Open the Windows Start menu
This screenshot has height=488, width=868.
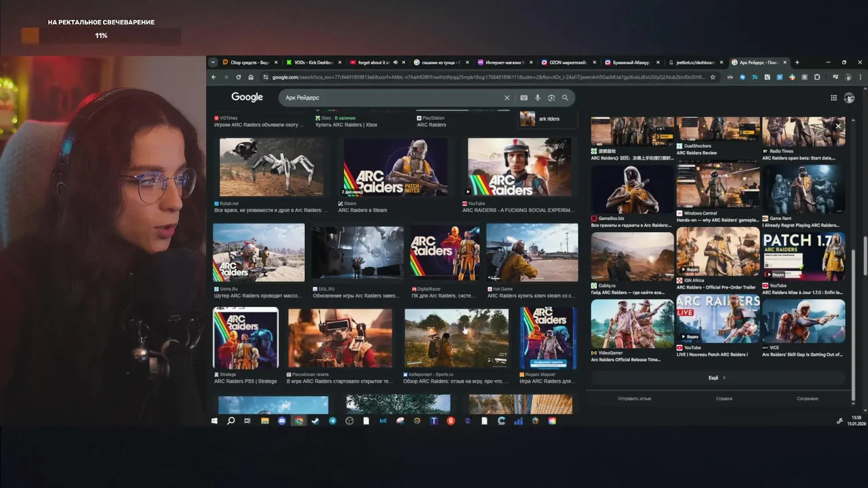[x=214, y=421]
